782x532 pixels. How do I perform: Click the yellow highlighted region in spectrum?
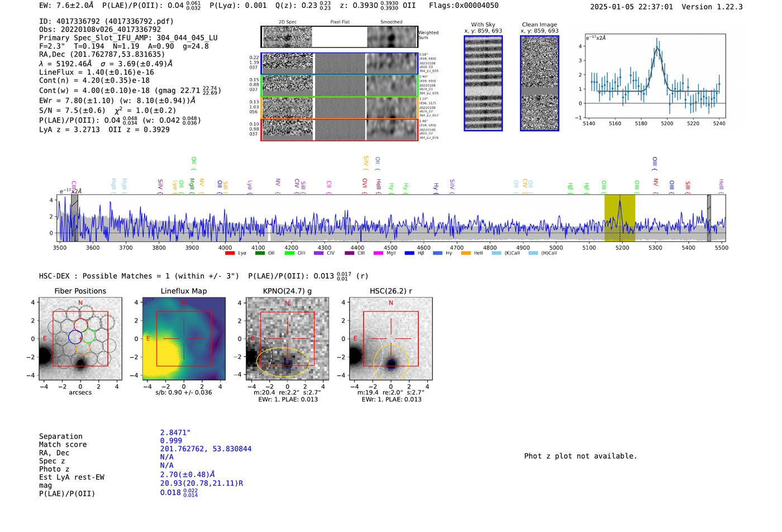pyautogui.click(x=619, y=218)
